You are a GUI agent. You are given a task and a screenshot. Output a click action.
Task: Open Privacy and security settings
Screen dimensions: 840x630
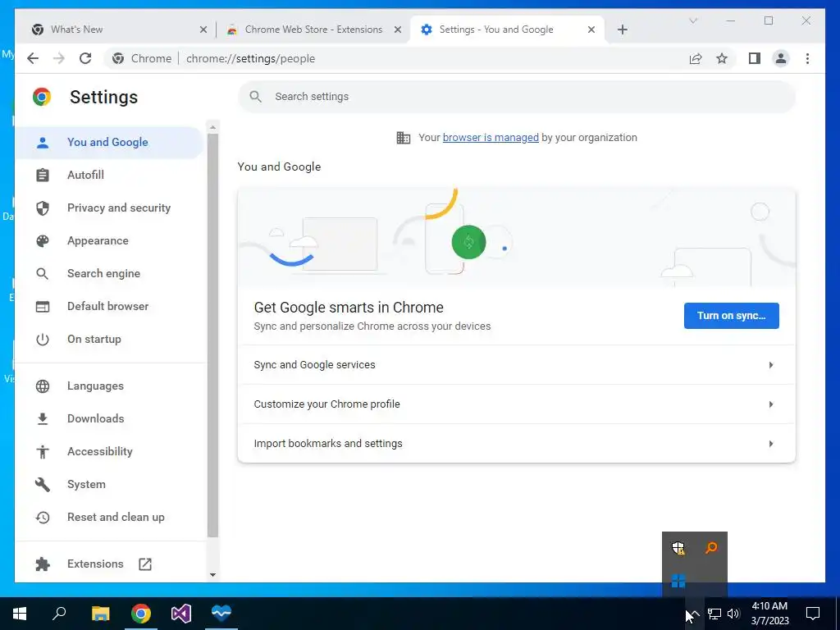109,208
